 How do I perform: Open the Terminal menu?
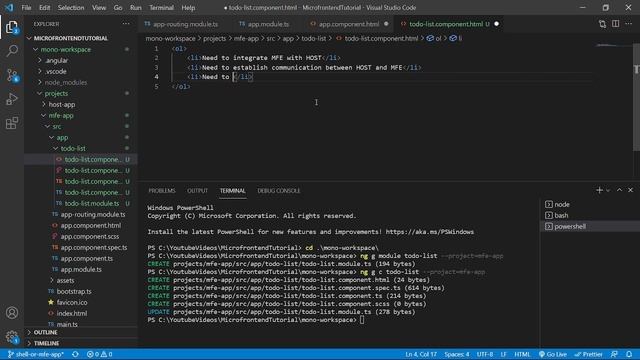[x=161, y=7]
